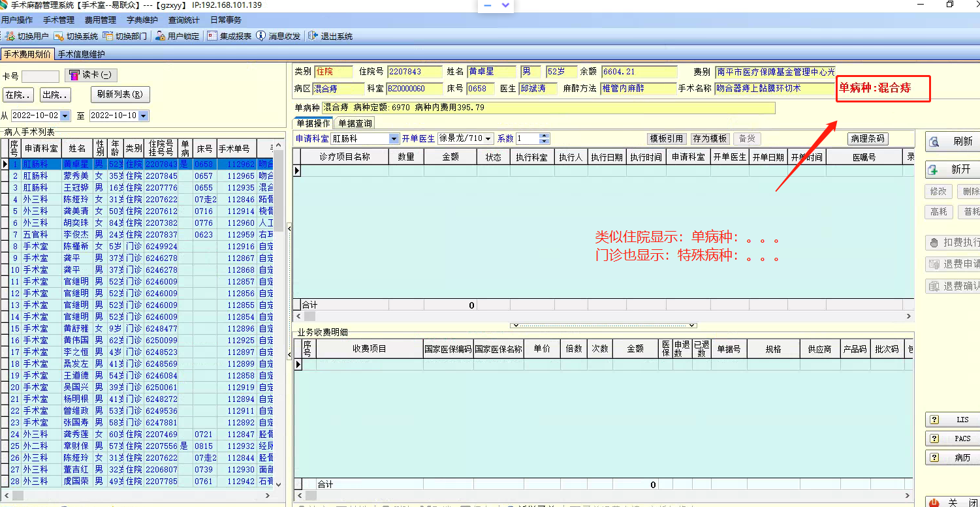Click the 退费申请 button
This screenshot has height=507, width=980.
click(x=953, y=264)
